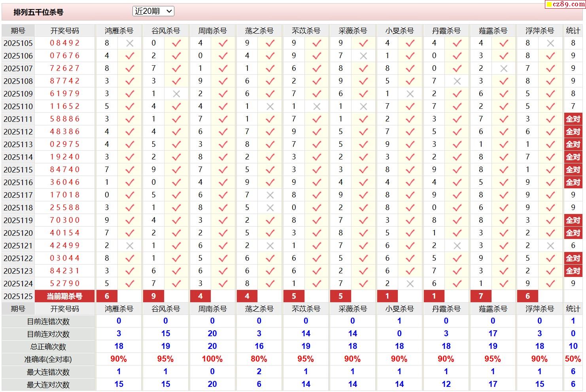Image resolution: width=586 pixels, height=392 pixels.
Task: Click the period number 2025105
Action: coord(18,43)
